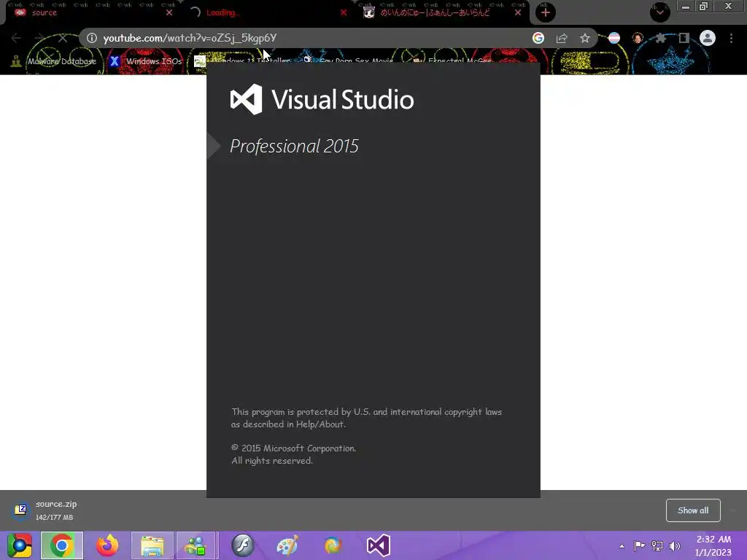Open Action Center flag icon in tray

639,546
